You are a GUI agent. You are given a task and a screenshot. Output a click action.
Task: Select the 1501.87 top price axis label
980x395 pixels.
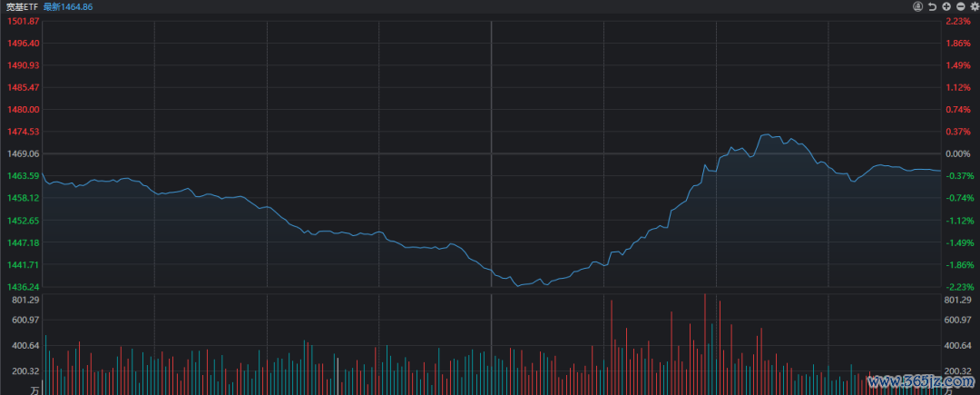23,21
